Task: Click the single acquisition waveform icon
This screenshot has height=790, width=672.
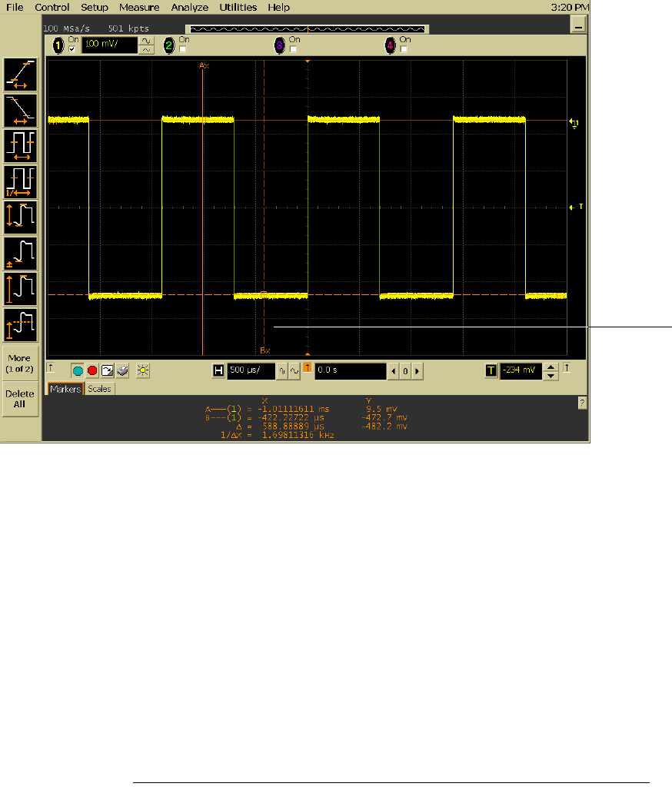Action: [108, 371]
